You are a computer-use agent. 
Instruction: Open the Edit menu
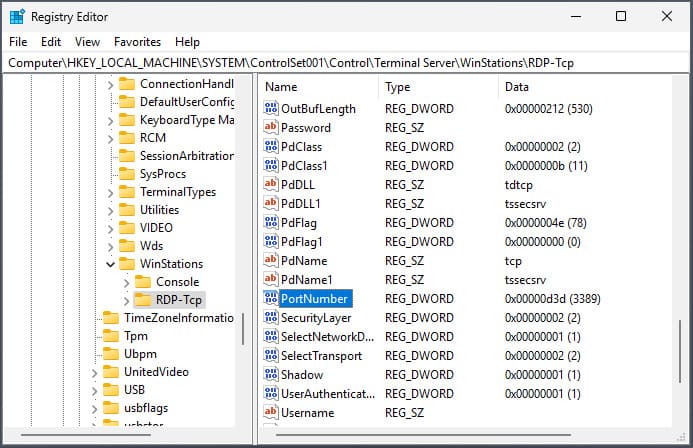coord(51,42)
